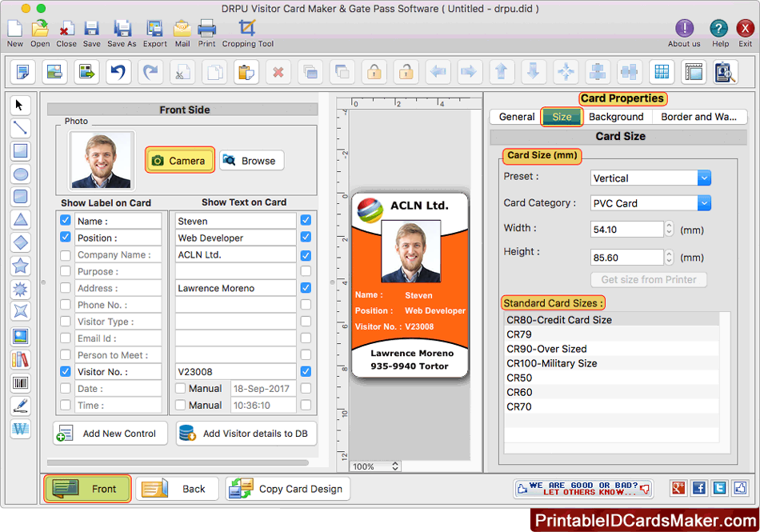
Task: Open print preview magnifier icon
Action: [x=725, y=72]
